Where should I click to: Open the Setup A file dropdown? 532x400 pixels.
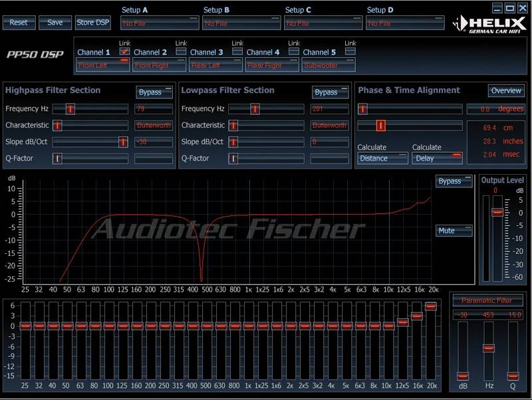[160, 23]
